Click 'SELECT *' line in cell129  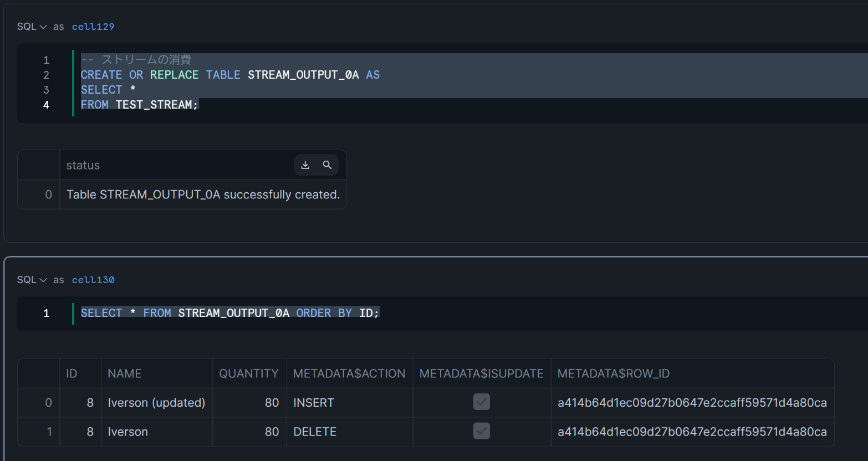coord(108,90)
